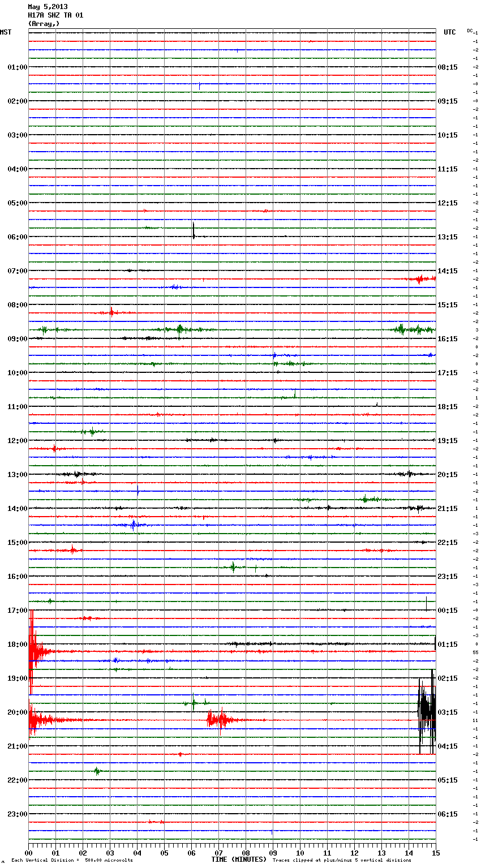Click the "06:00" MST time label
481x868 pixels.
(x=18, y=237)
